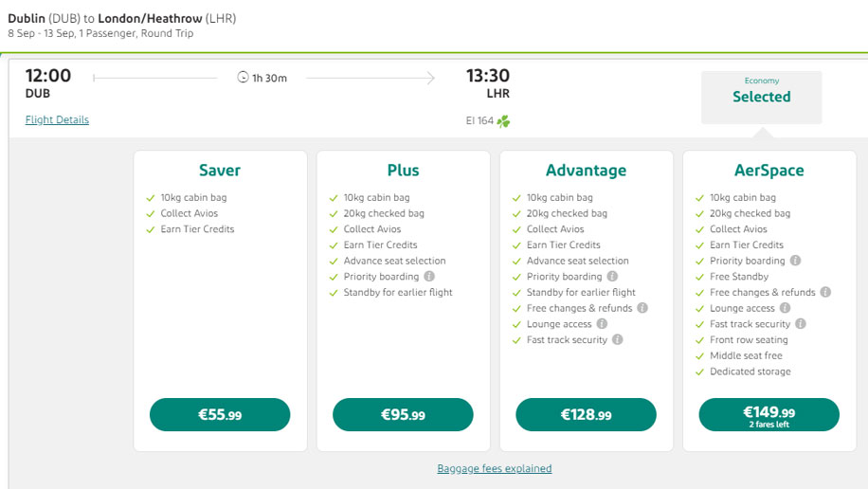Select the Plus fare for €95.99
This screenshot has height=489, width=868.
(x=403, y=415)
